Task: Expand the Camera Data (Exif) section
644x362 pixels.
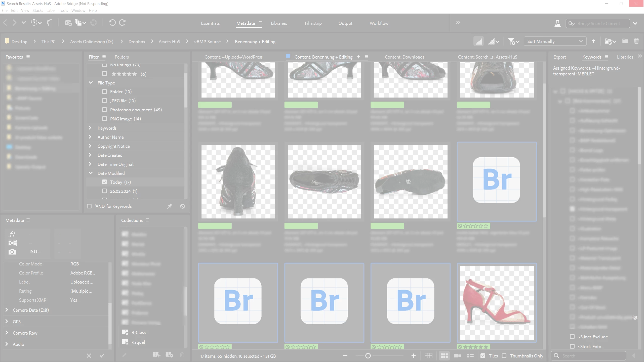Action: 7,310
